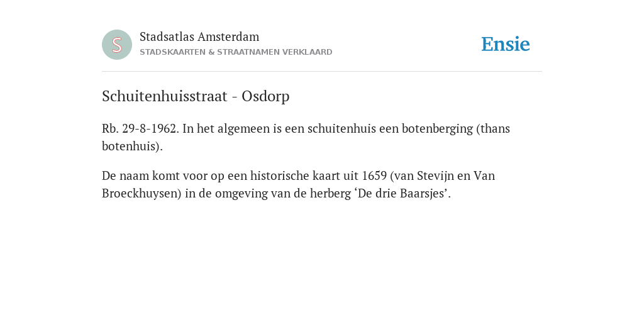Click the divider line below the header
The height and width of the screenshot is (322, 644).
(322, 72)
